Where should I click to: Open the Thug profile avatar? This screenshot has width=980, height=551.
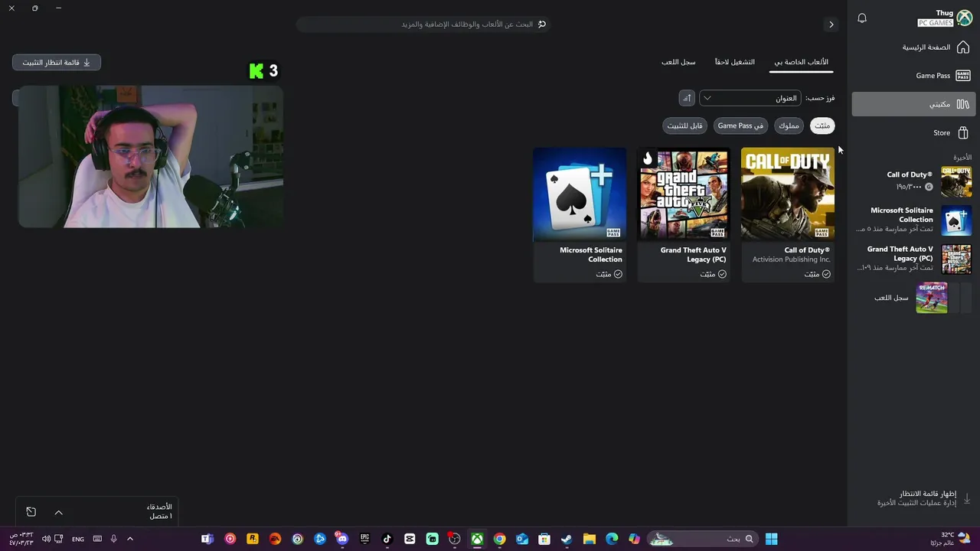coord(964,18)
